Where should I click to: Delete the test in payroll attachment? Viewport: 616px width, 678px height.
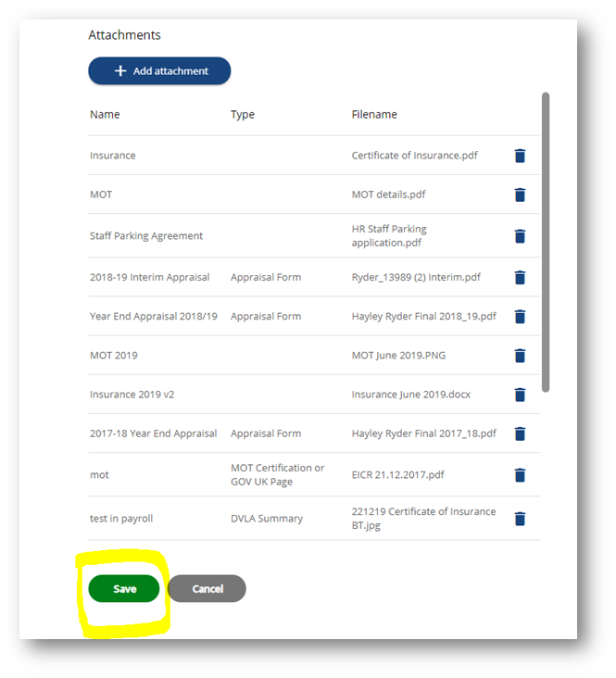point(520,519)
